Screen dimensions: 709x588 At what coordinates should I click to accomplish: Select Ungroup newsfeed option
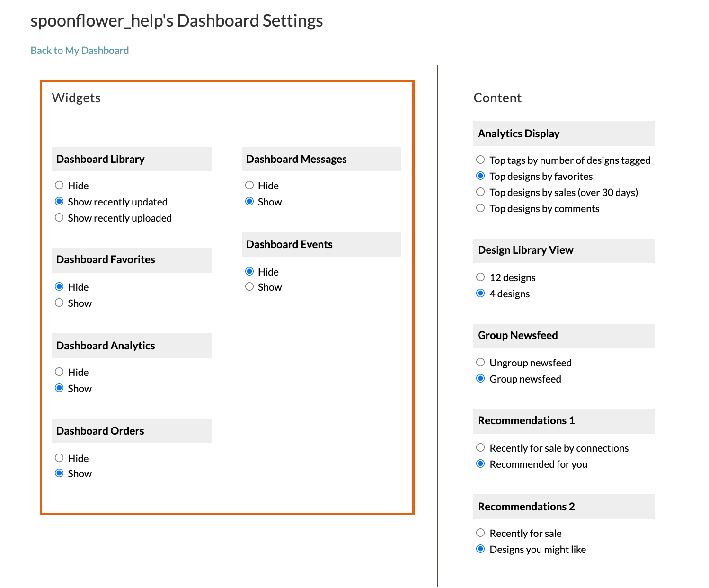pos(480,362)
